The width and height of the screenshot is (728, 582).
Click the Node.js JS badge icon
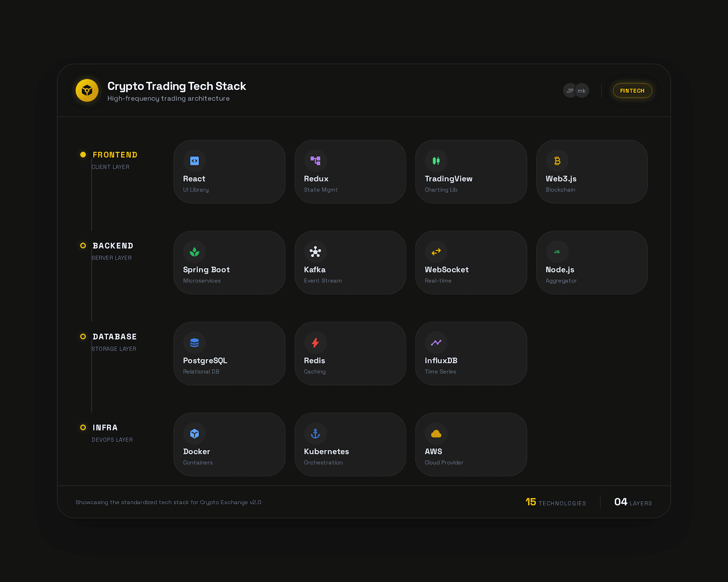coord(556,251)
